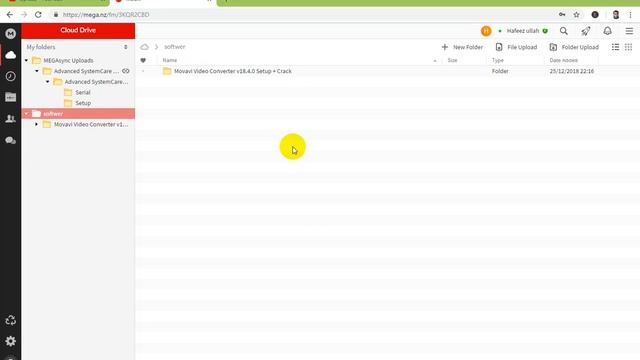Bookmark page with the star icon

click(x=576, y=15)
